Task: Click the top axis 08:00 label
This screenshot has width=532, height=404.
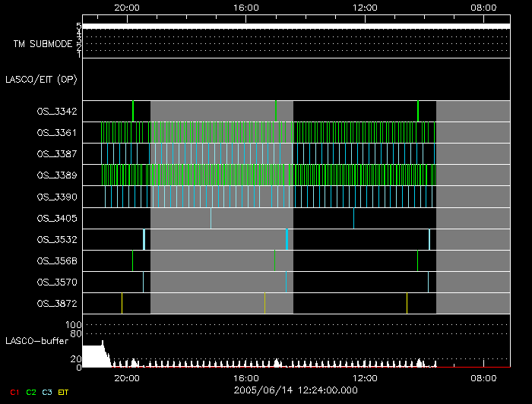Action: pos(483,8)
